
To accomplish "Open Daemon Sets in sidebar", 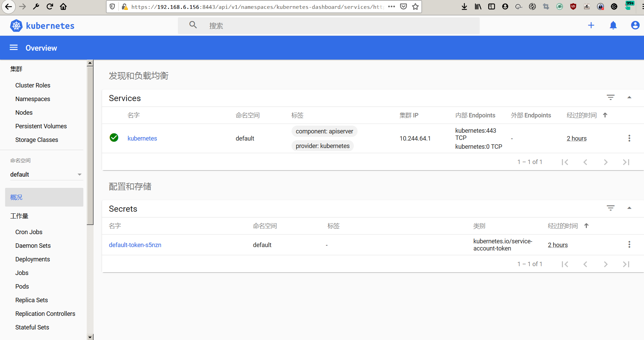I will (x=33, y=246).
